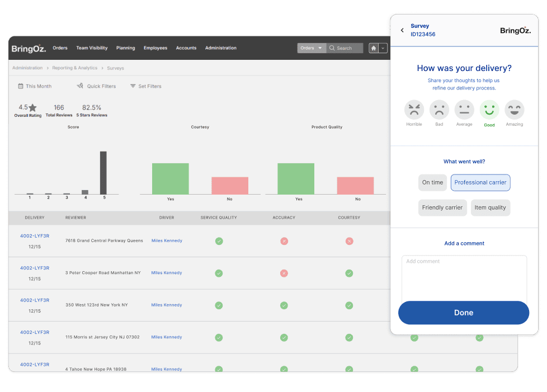Open the Orders search scope dropdown
547x392 pixels.
pyautogui.click(x=312, y=48)
